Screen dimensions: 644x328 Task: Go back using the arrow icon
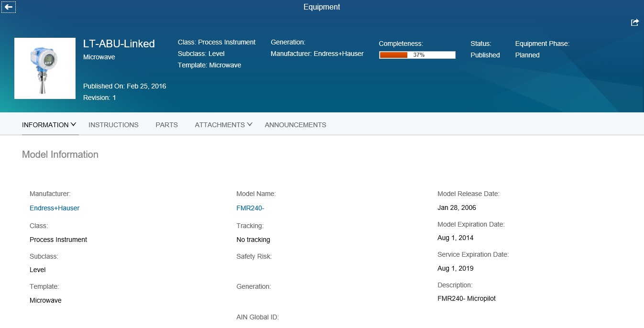9,7
